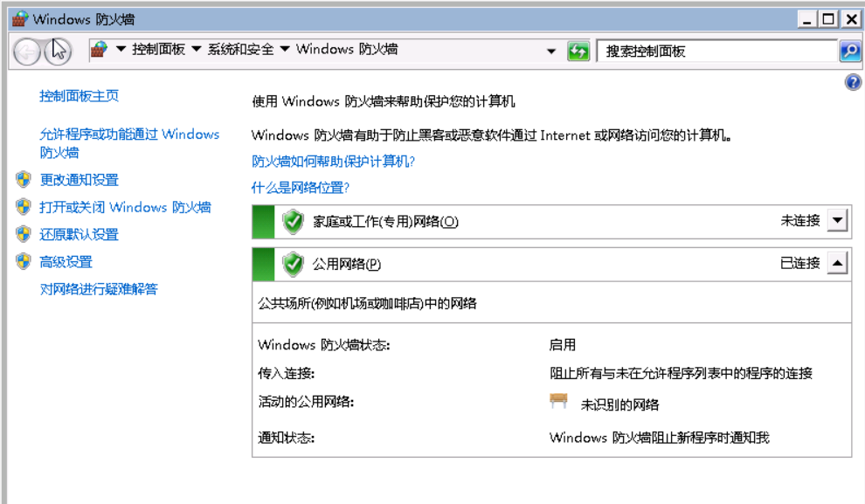Image resolution: width=865 pixels, height=504 pixels.
Task: Click shield icon beside 打开或关闭 Windows 防火墙
Action: pyautogui.click(x=24, y=207)
